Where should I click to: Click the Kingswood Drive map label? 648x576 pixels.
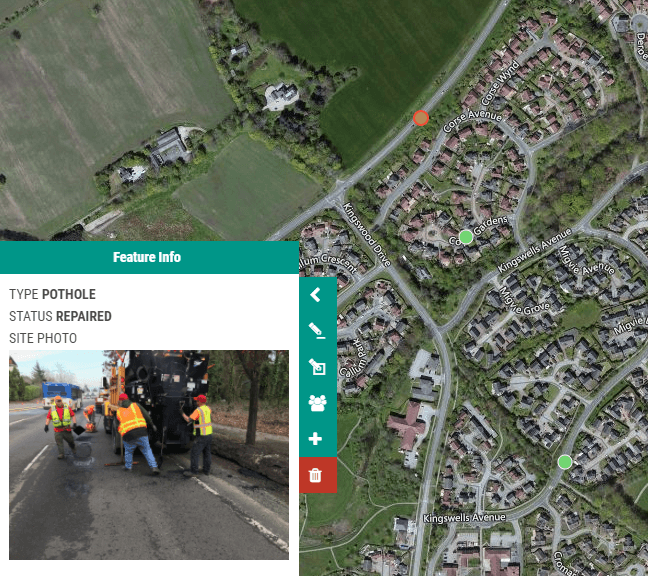[367, 235]
